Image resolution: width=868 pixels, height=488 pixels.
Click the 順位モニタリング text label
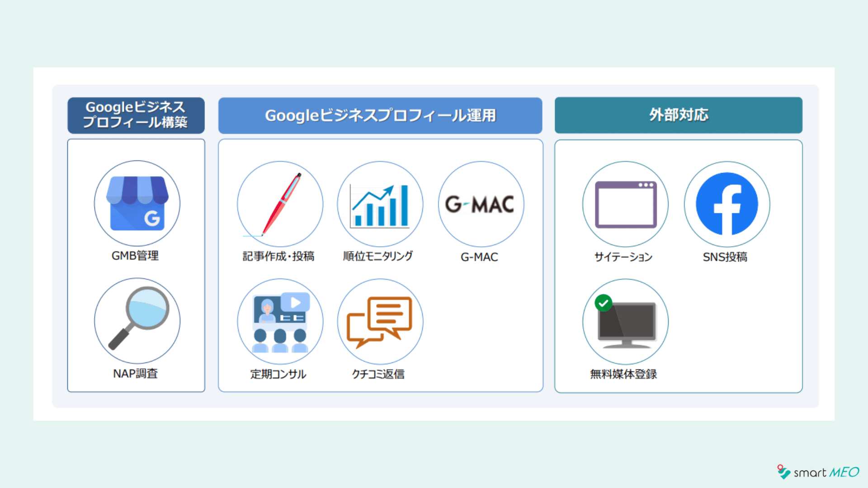(x=377, y=256)
